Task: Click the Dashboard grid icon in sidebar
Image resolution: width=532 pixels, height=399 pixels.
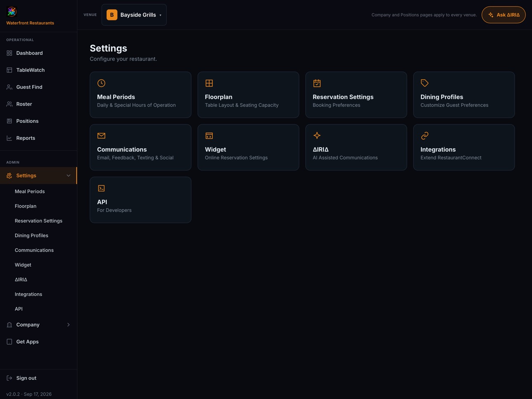Action: click(x=9, y=53)
